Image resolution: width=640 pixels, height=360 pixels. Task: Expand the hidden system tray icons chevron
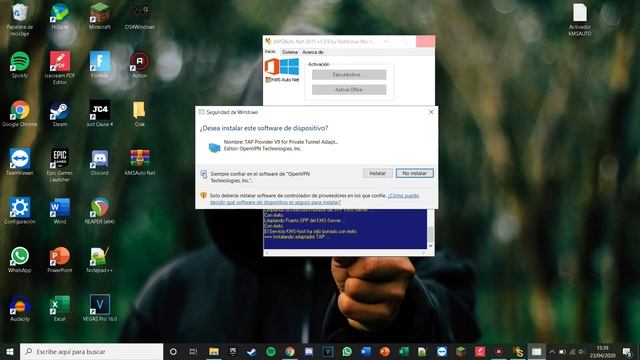coord(552,351)
